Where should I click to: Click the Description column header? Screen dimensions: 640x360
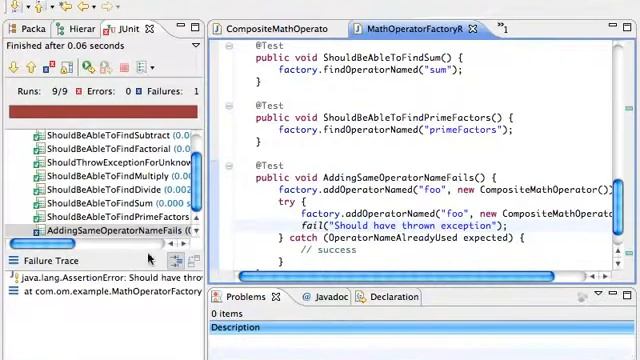click(422, 328)
